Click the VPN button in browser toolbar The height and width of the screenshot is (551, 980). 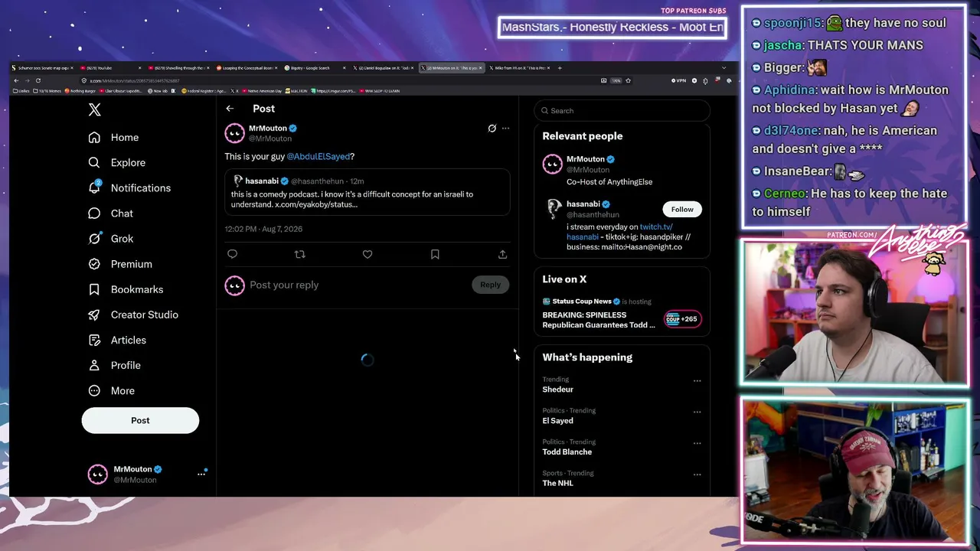point(678,80)
